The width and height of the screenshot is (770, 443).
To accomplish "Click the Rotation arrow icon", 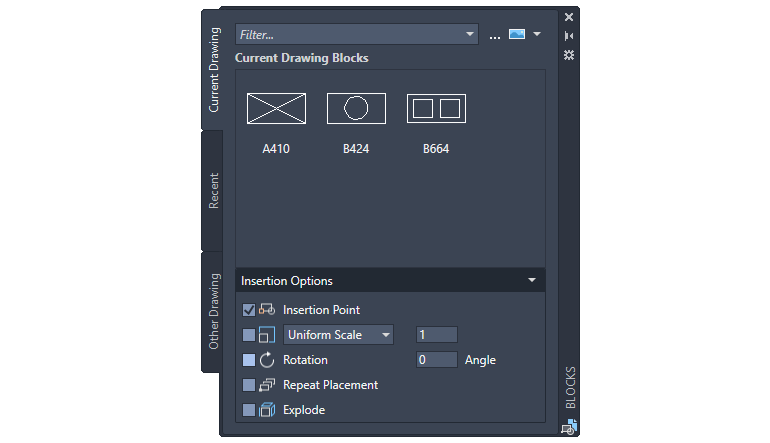I will (x=267, y=360).
